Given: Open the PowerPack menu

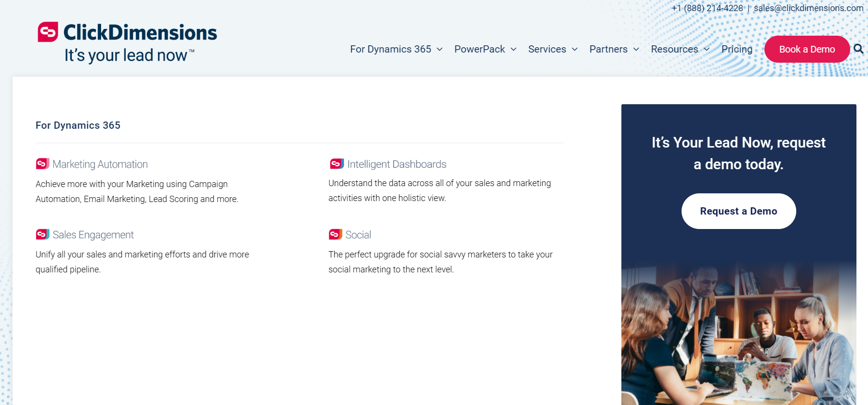Looking at the screenshot, I should tap(480, 49).
